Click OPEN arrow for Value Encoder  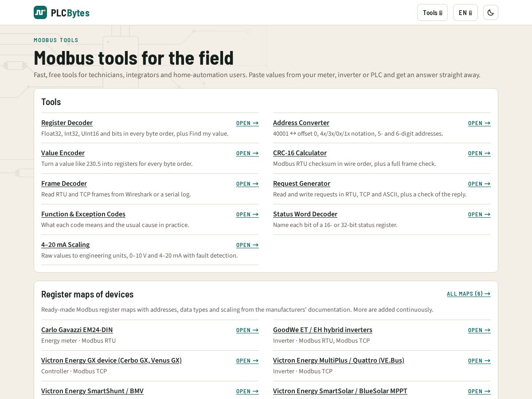247,153
